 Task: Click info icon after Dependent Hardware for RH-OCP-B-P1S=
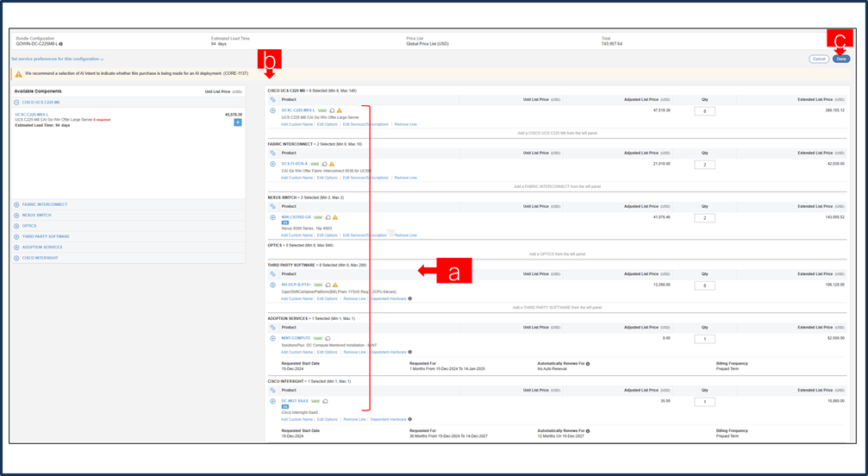tap(409, 299)
